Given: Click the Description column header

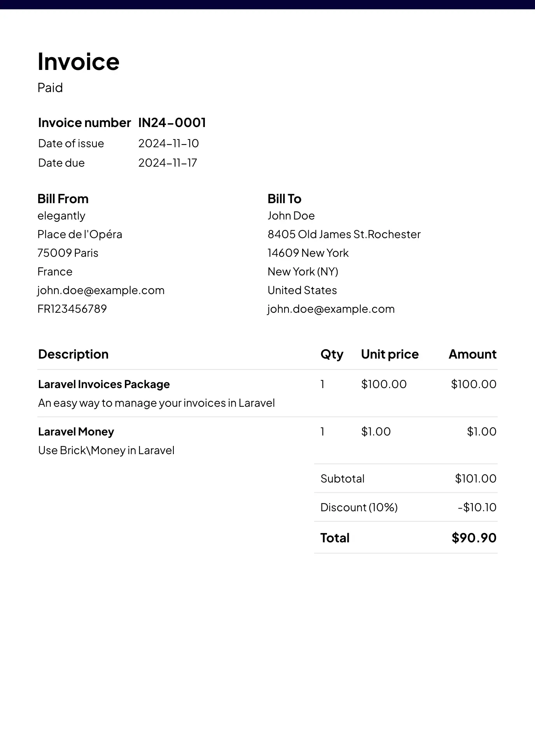Looking at the screenshot, I should pos(73,354).
